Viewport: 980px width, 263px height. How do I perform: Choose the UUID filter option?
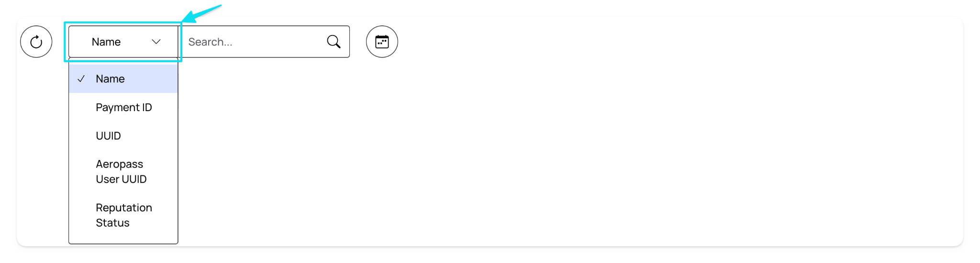click(123, 136)
